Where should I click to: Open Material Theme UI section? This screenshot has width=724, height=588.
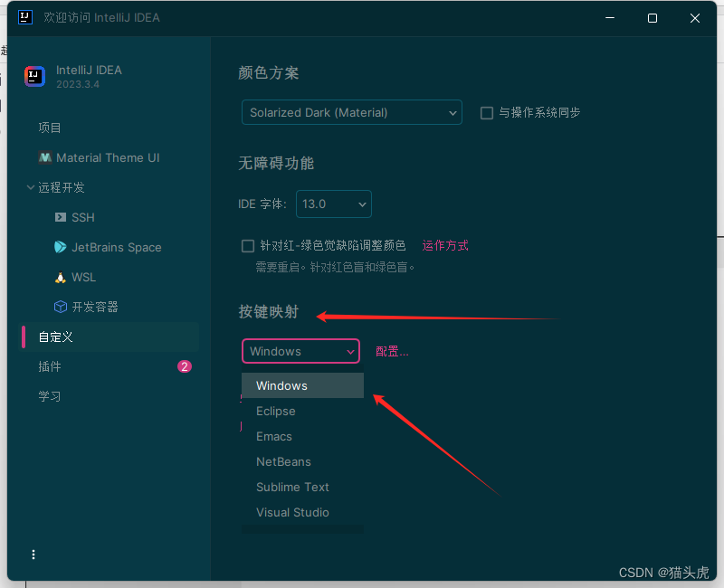click(108, 157)
